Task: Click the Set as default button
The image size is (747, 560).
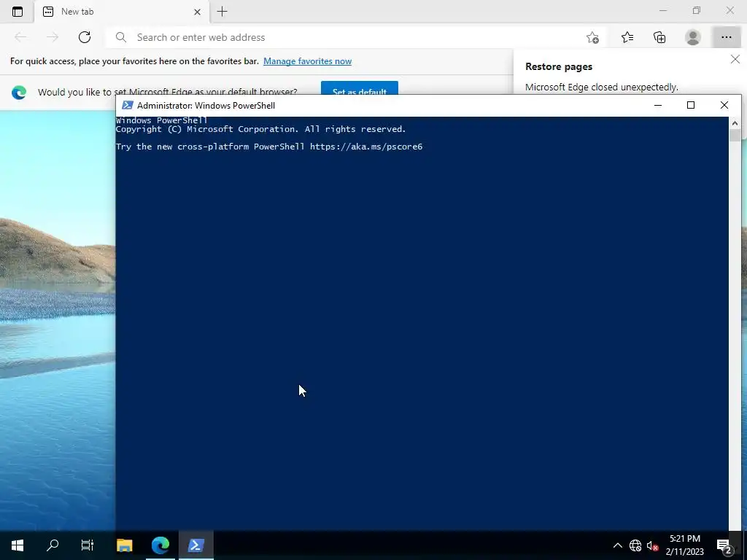Action: coord(359,90)
